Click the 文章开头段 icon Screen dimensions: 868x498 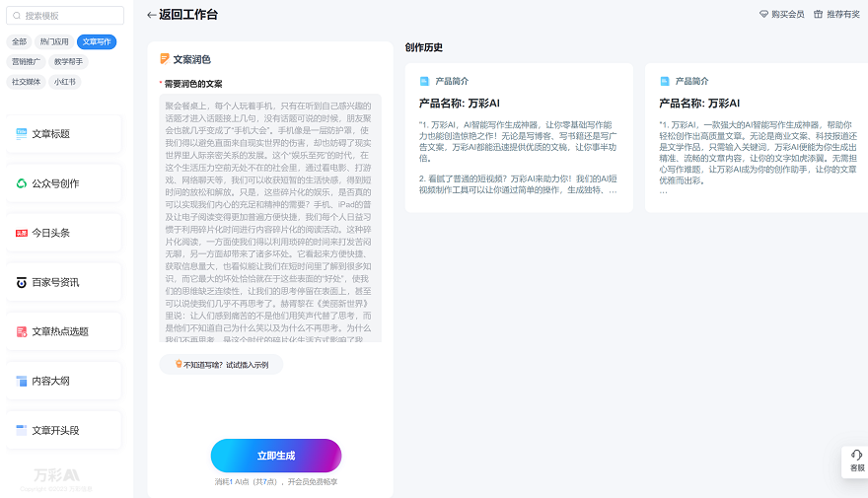point(21,430)
